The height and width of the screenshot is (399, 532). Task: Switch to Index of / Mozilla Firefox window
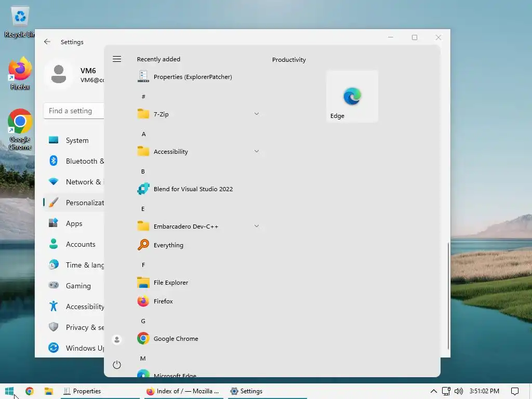183,391
